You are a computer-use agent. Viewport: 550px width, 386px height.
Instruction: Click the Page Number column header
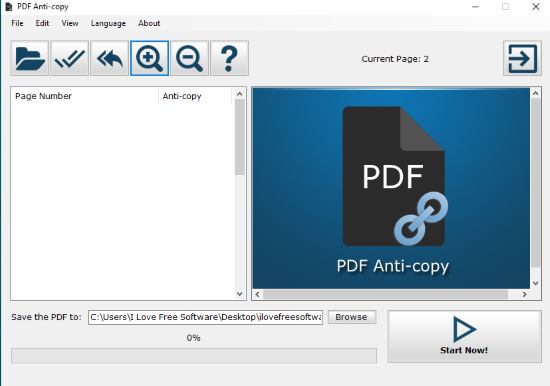[85, 96]
